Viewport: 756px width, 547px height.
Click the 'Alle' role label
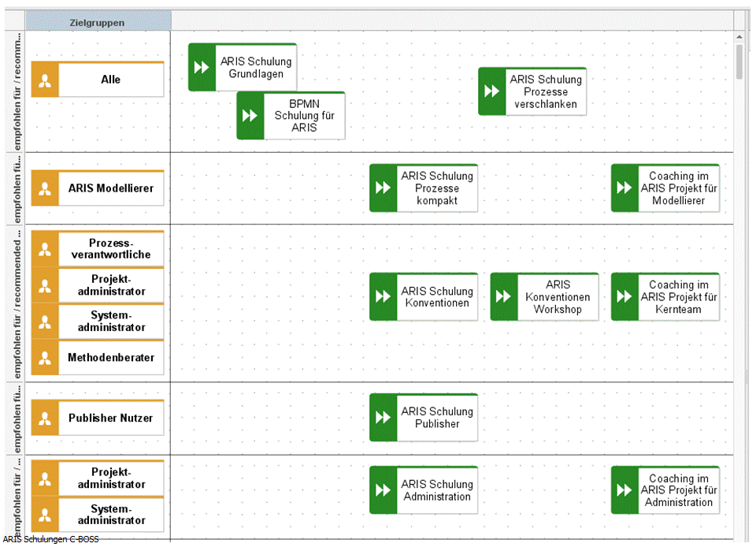(110, 80)
